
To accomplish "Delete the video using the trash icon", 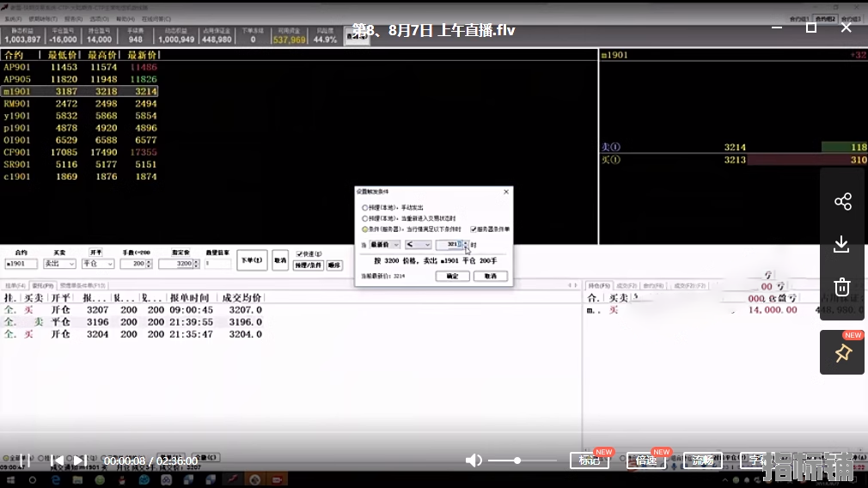I will pos(842,287).
